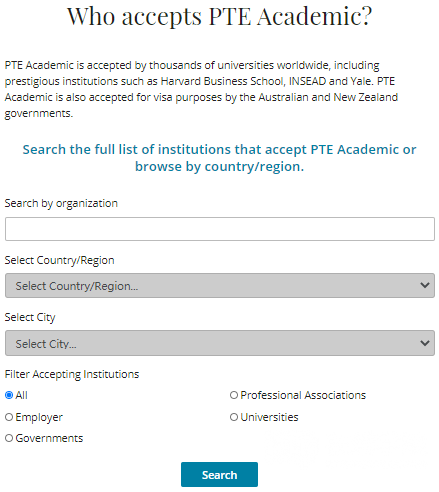Open the Select City dropdown

pyautogui.click(x=220, y=343)
